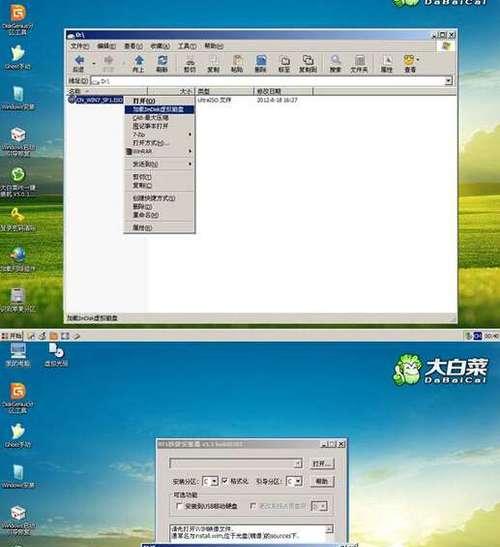Image resolution: width=500 pixels, height=547 pixels.
Task: Open the Folders pane toolbar icon
Action: 359,64
